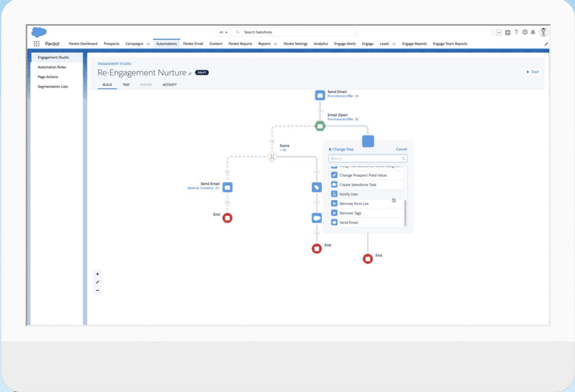The height and width of the screenshot is (392, 575).
Task: Click the Salesforce cloud action step node
Action: click(317, 218)
